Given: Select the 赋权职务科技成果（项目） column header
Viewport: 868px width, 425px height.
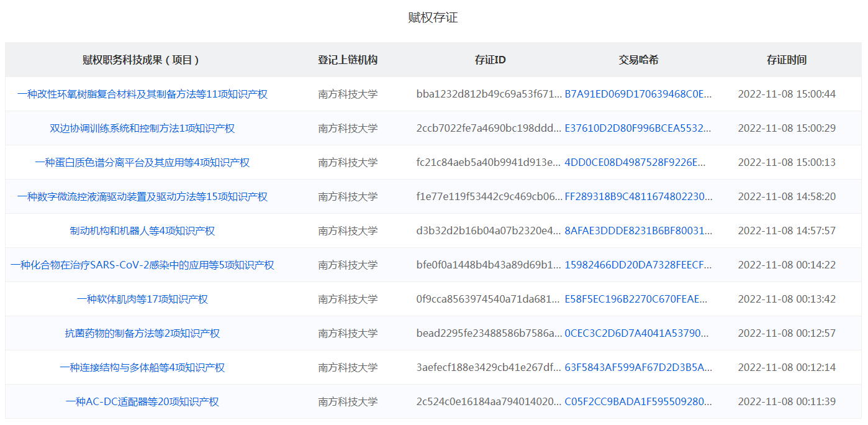Looking at the screenshot, I should 142,60.
